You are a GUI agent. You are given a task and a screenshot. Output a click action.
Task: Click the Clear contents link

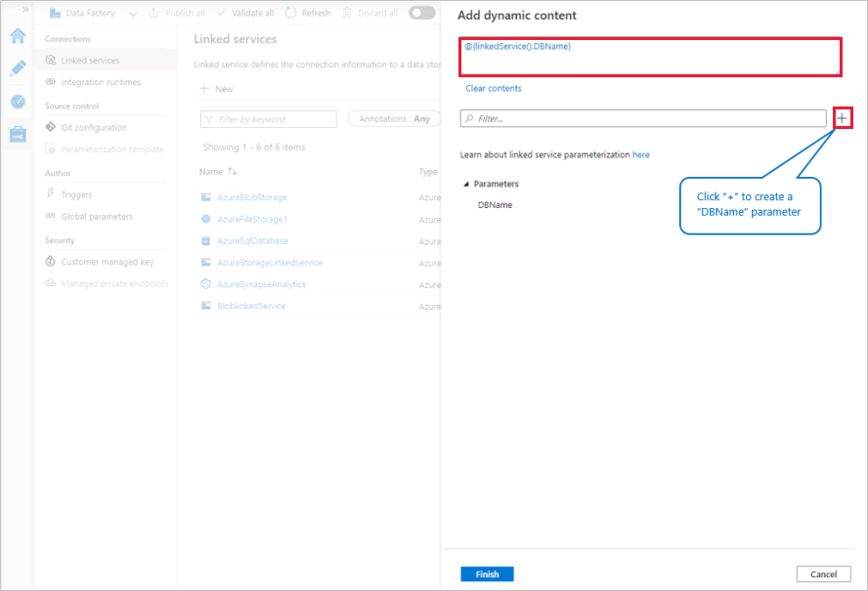pos(494,88)
